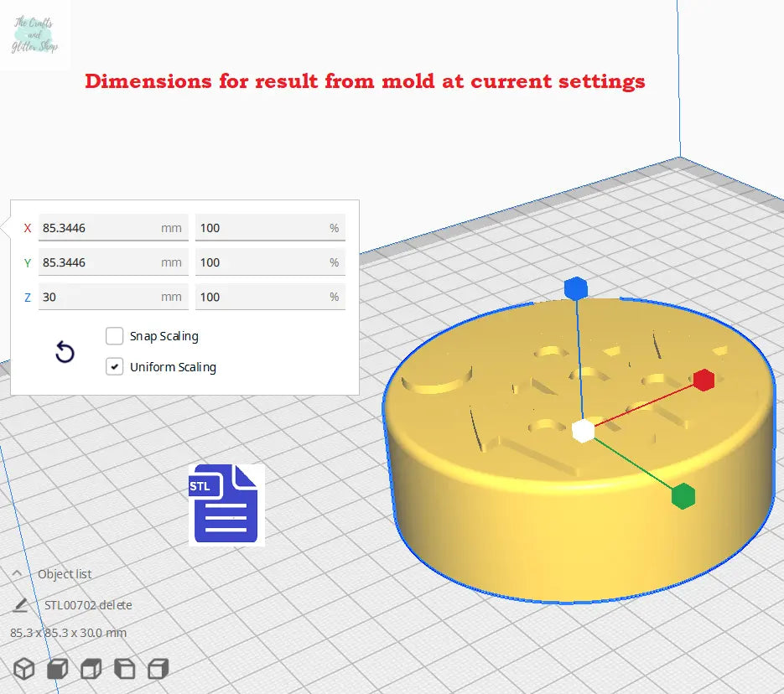Grab the blue Z-axis scale handle
The height and width of the screenshot is (694, 784).
tap(575, 288)
